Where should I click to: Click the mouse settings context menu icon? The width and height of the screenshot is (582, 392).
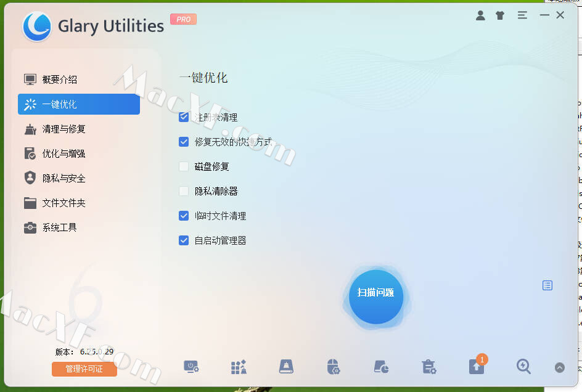click(x=334, y=366)
